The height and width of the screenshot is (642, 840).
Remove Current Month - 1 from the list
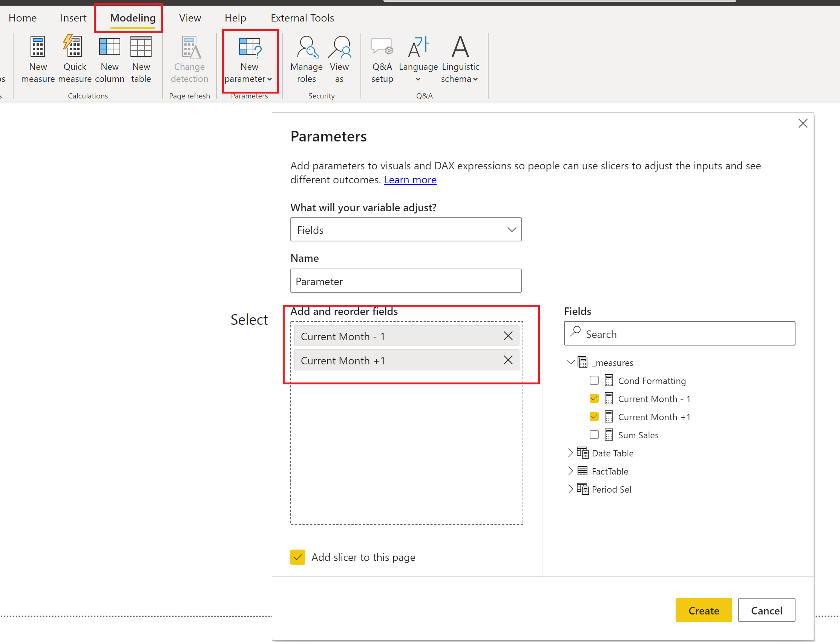[508, 335]
